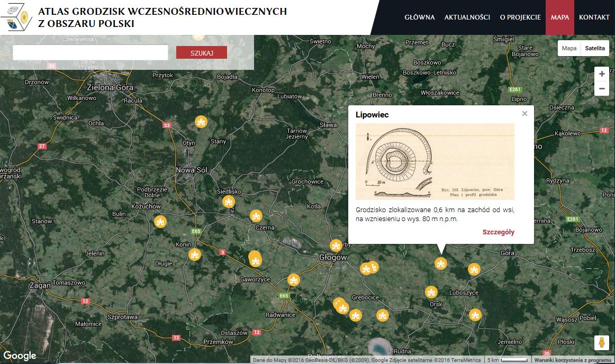This screenshot has height=364, width=615.
Task: Go to the Aktualności page
Action: pyautogui.click(x=467, y=17)
